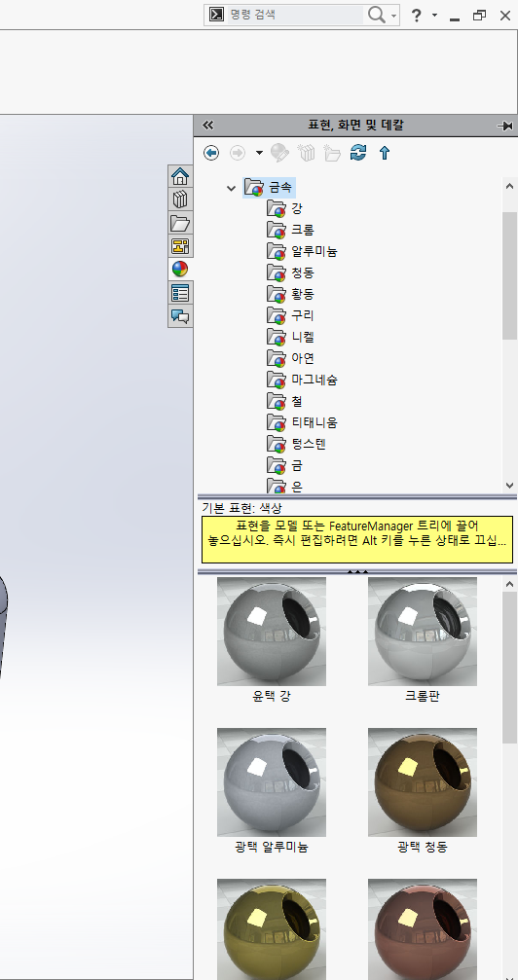Click the 알루미늄 folder icon

coord(277,251)
